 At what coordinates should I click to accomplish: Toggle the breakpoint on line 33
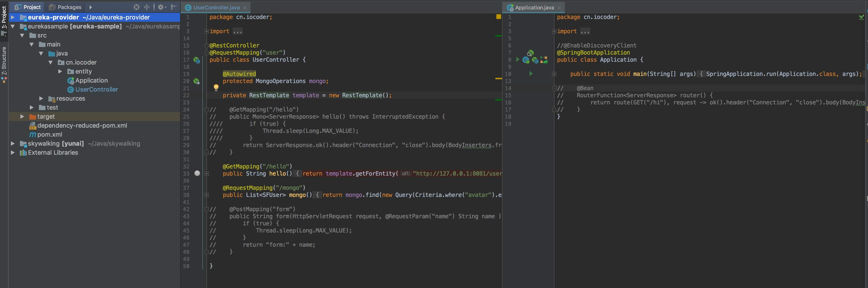click(197, 173)
